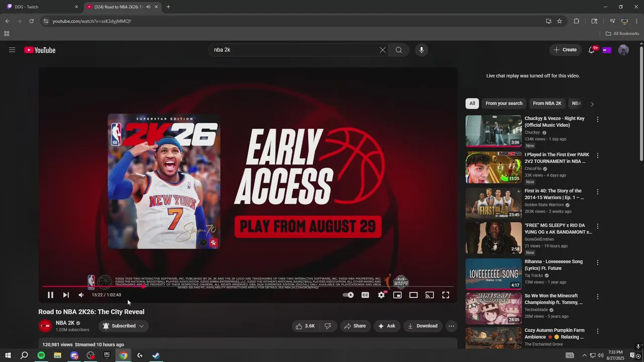Open Steam from the taskbar
644x362 pixels.
(x=156, y=355)
